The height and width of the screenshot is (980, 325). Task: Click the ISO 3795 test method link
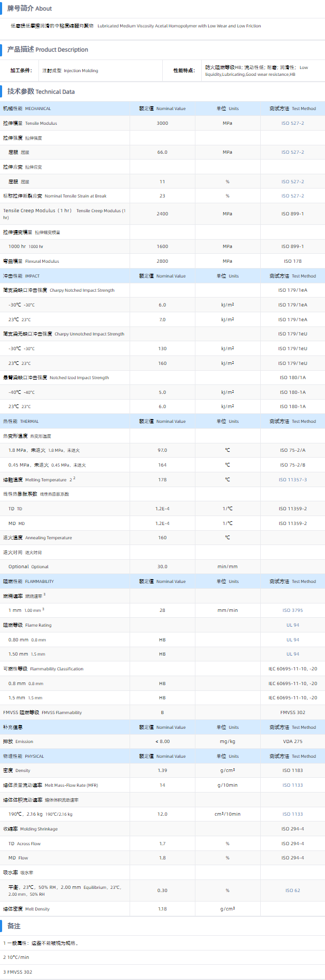292,610
